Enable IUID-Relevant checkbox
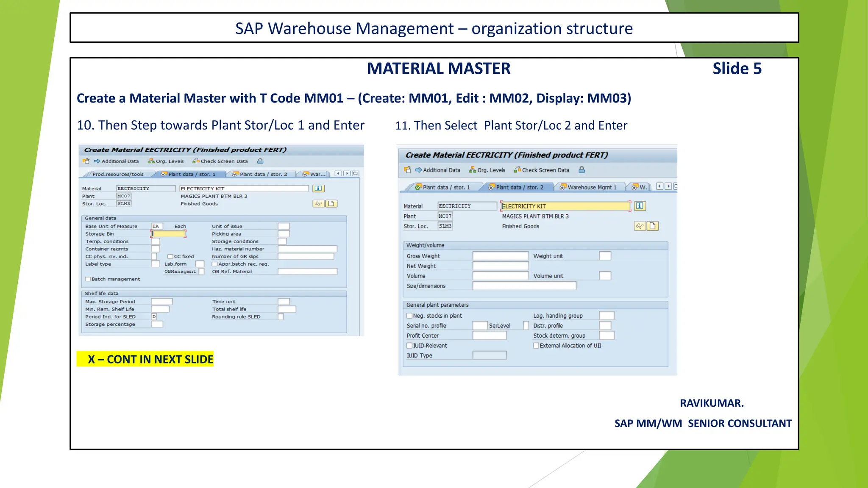 409,346
